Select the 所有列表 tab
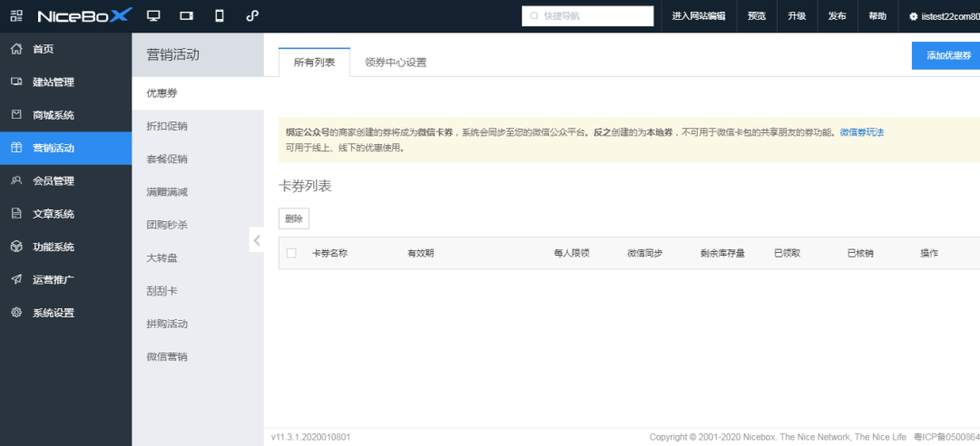 [x=314, y=63]
